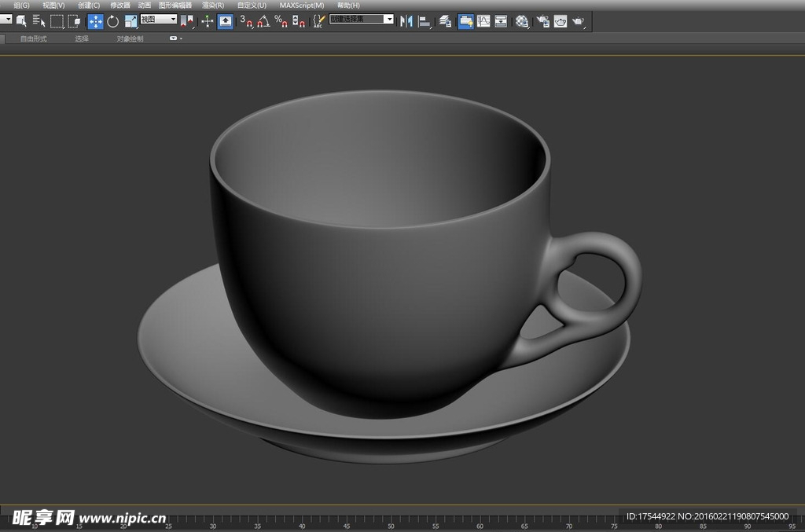The image size is (805, 532).
Task: Activate the Rotate tool
Action: pyautogui.click(x=112, y=21)
